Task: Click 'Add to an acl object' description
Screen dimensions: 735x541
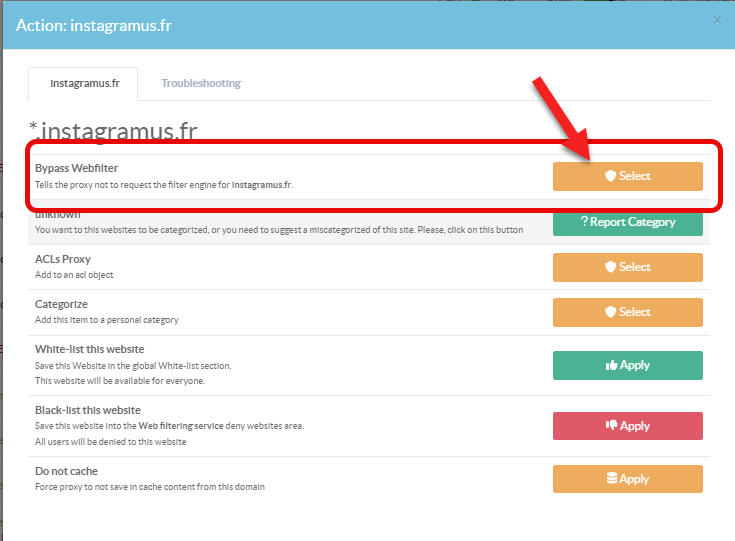Action: [x=74, y=275]
